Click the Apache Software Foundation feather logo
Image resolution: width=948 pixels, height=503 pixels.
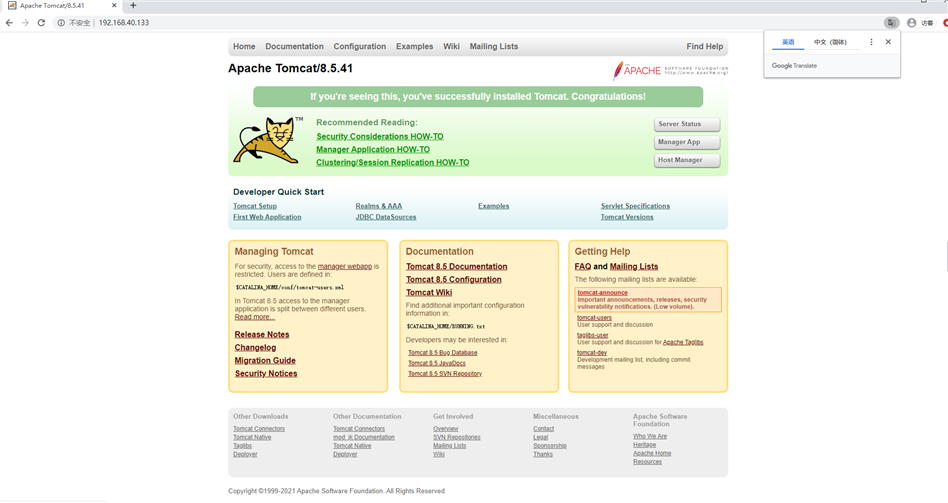point(670,71)
